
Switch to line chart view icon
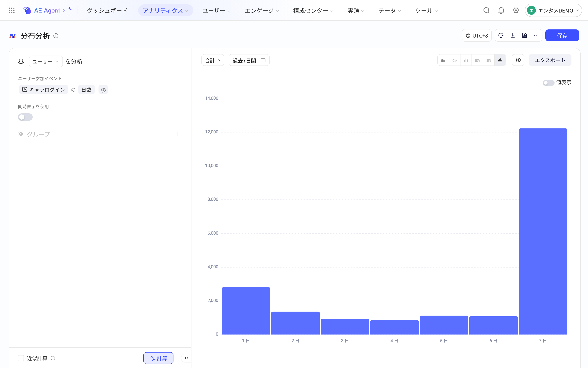[455, 60]
